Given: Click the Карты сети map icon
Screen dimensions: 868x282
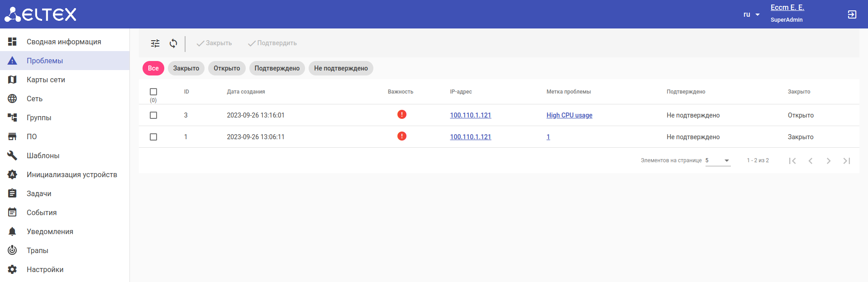Looking at the screenshot, I should coord(12,80).
